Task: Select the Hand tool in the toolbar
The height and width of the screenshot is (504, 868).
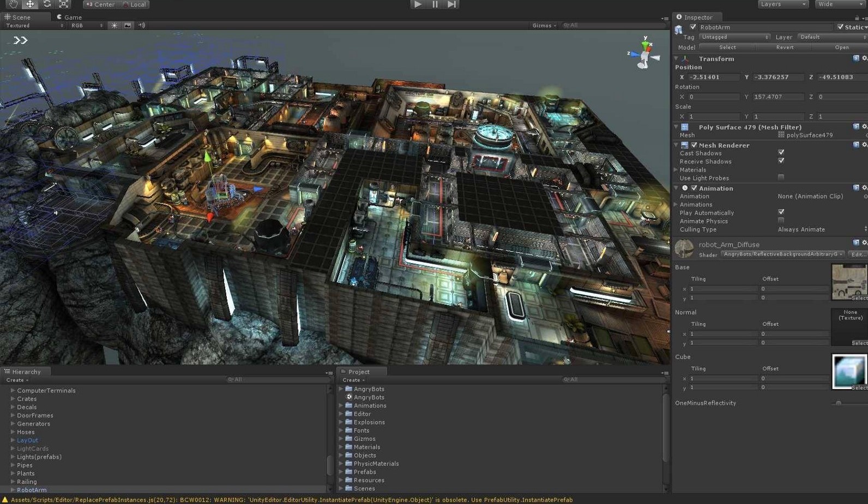Action: [13, 4]
